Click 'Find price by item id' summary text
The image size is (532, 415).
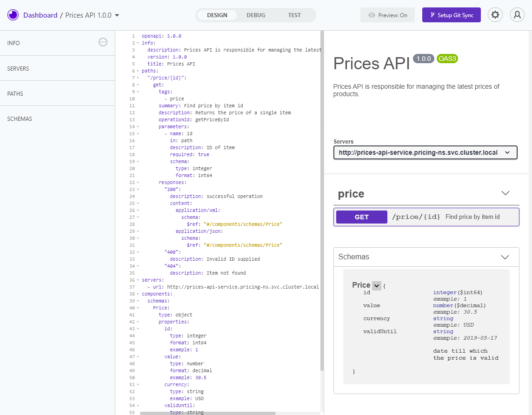tap(472, 217)
